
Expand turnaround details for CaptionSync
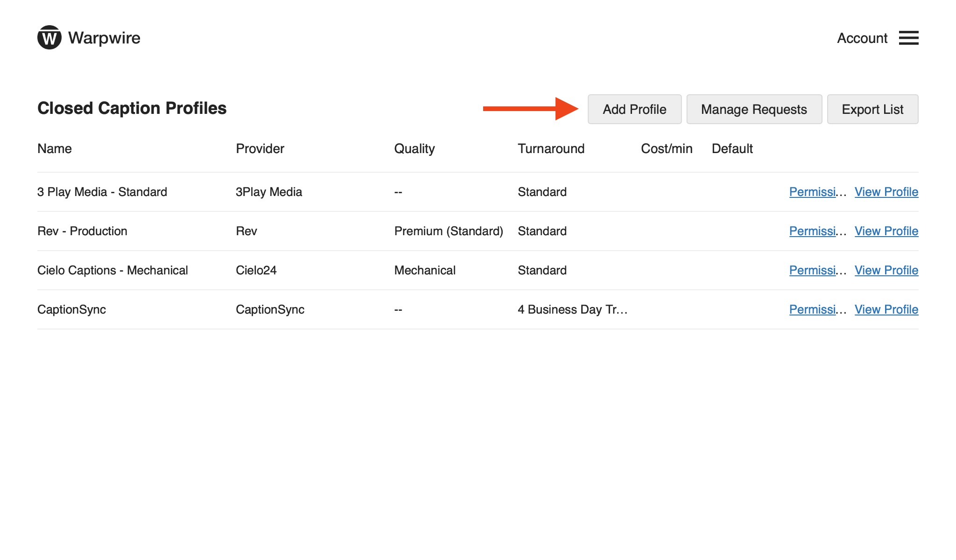tap(571, 308)
